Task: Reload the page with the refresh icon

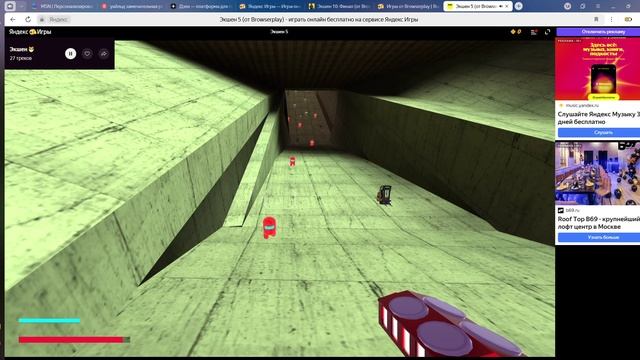Action: tap(28, 19)
